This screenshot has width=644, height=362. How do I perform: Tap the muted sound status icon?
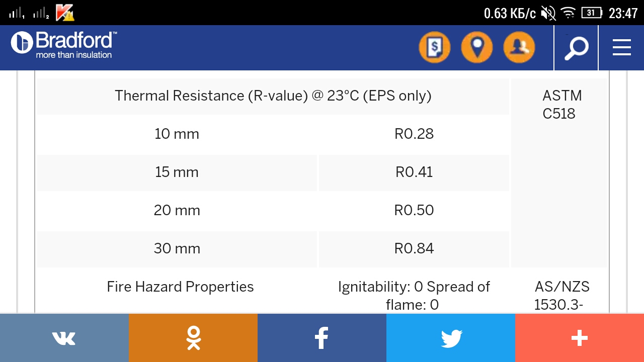tap(548, 13)
